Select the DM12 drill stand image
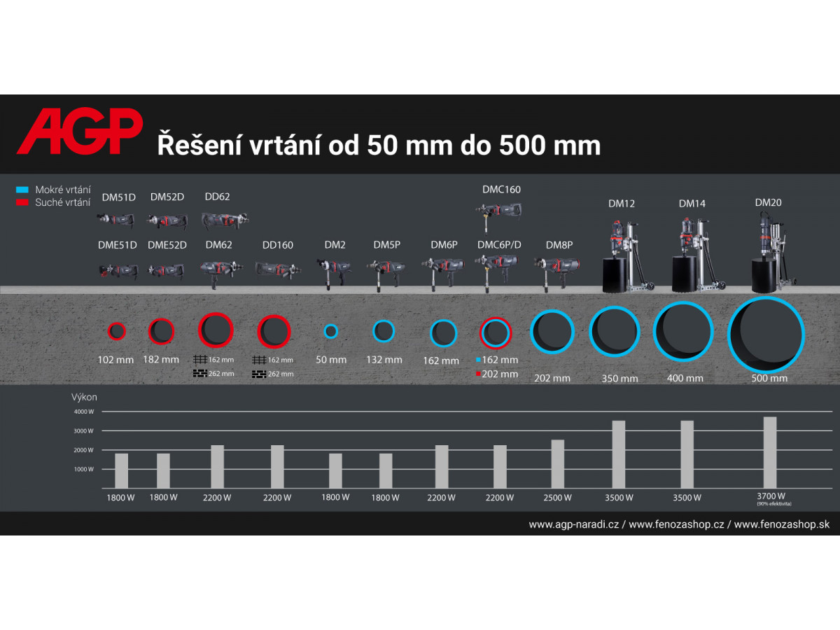 (x=629, y=256)
